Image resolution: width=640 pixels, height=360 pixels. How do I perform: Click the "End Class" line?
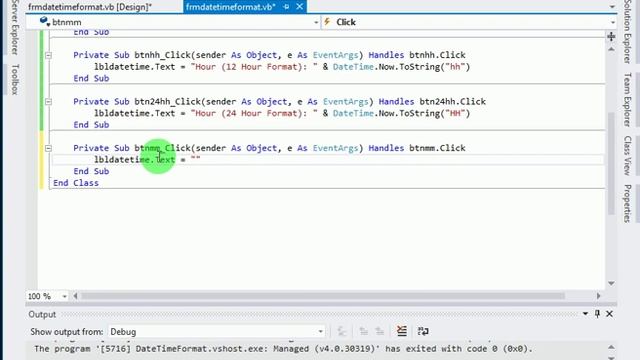click(76, 183)
